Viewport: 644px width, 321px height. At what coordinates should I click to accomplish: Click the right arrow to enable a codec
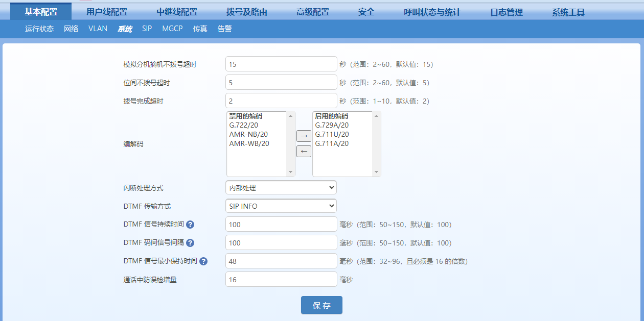(x=303, y=136)
